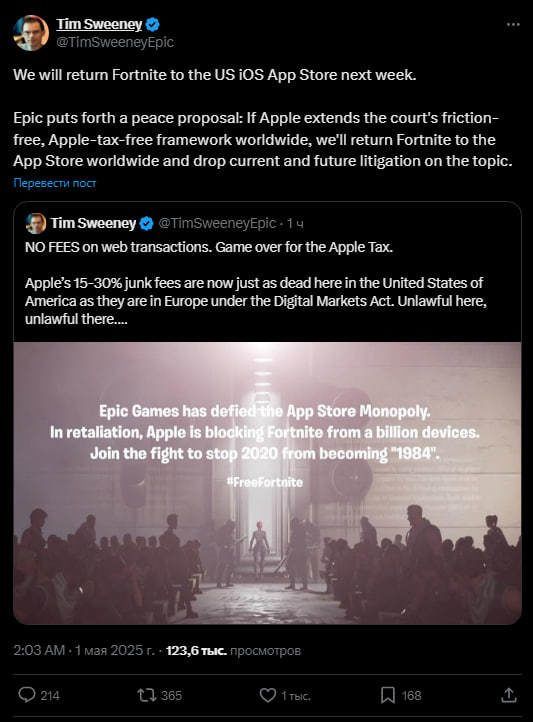Click the small avatar in quoted post
Image resolution: width=533 pixels, height=722 pixels.
35,223
